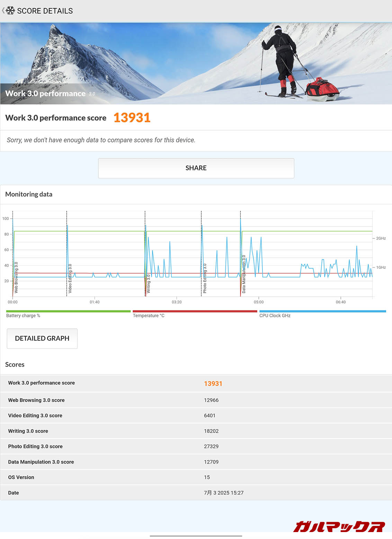The height and width of the screenshot is (539, 392).
Task: Select the Data Manipulation 3.0 graph marker
Action: (244, 274)
